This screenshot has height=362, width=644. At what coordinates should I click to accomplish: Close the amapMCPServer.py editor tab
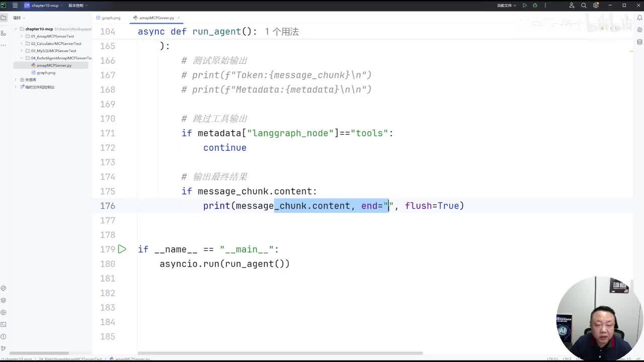pos(179,18)
